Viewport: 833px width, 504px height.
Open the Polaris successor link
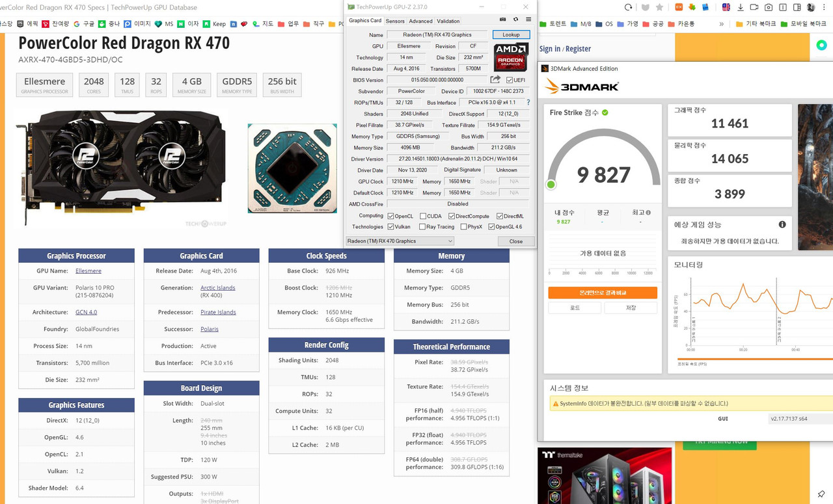[210, 329]
